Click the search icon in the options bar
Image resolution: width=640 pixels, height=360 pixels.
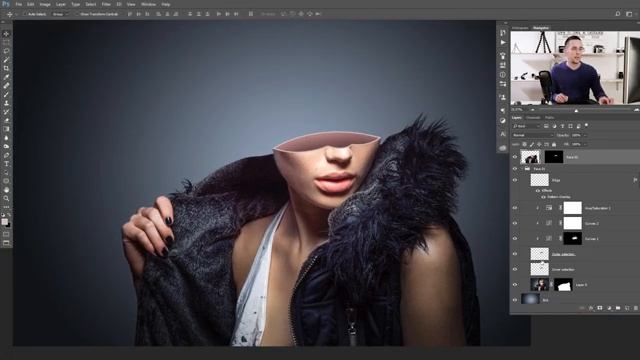click(618, 14)
